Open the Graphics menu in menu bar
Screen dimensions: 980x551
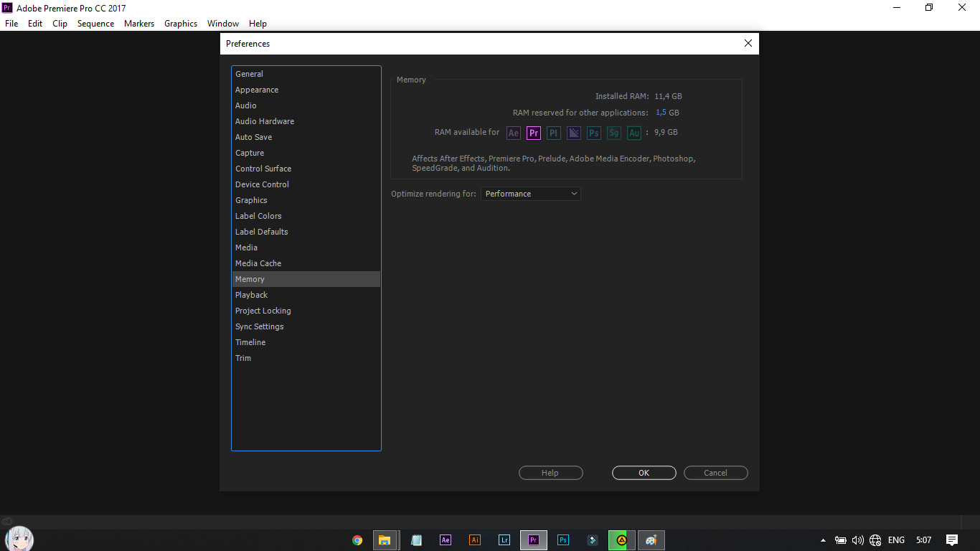click(181, 24)
